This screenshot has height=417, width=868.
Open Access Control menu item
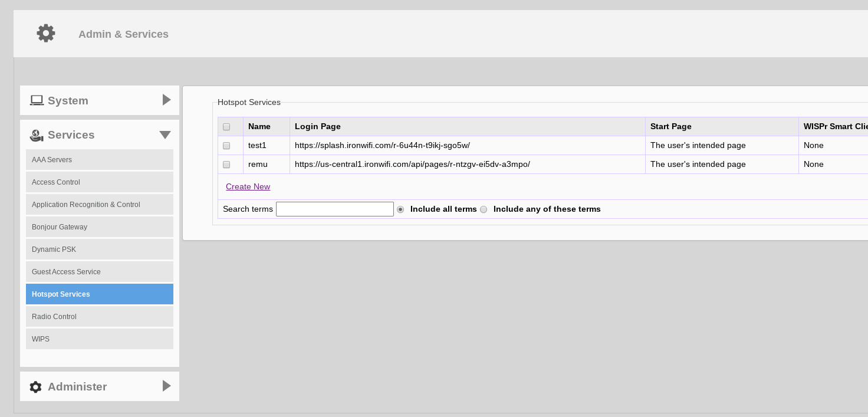(100, 182)
